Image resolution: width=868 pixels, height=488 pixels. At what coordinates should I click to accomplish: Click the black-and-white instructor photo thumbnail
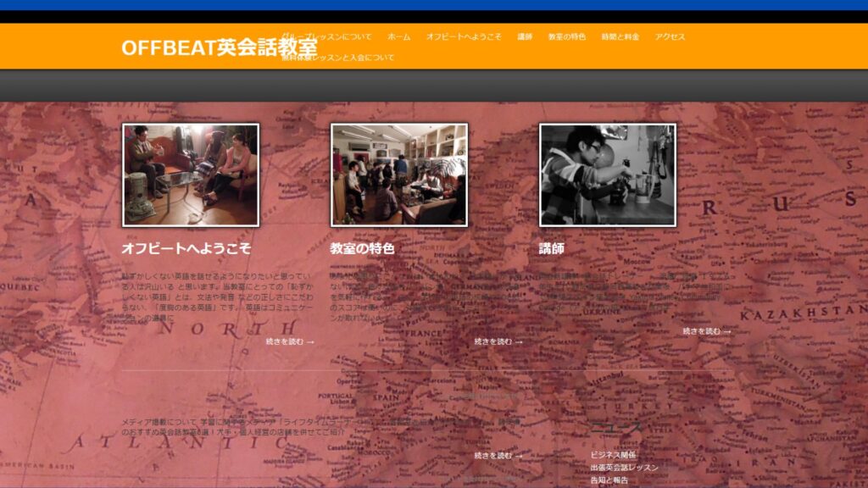pyautogui.click(x=608, y=175)
